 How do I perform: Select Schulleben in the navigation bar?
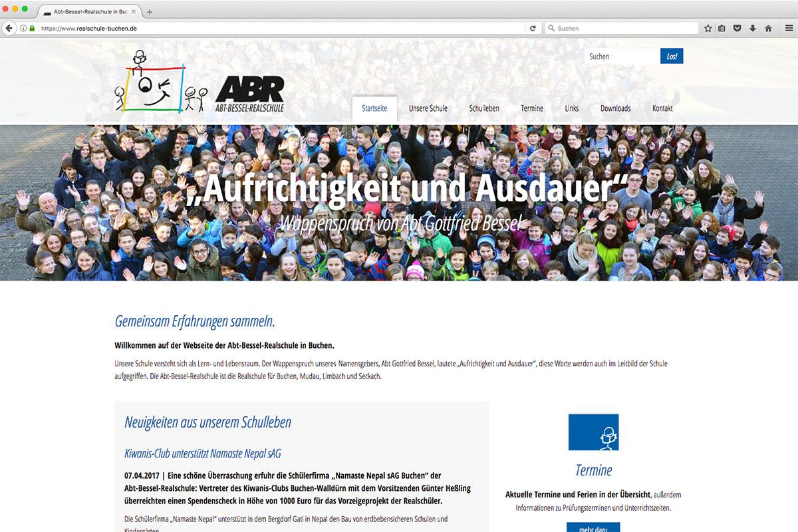click(x=483, y=108)
